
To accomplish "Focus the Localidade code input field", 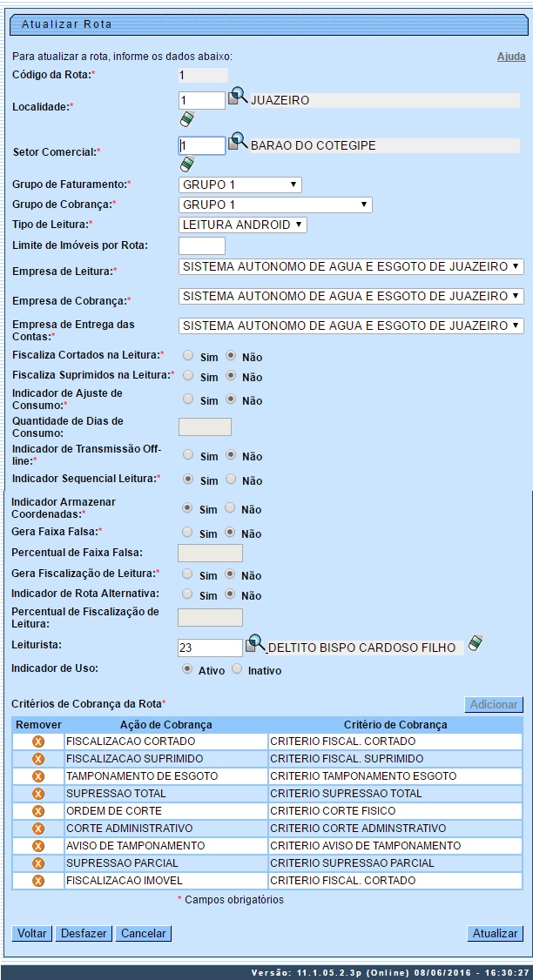I will pos(202,101).
